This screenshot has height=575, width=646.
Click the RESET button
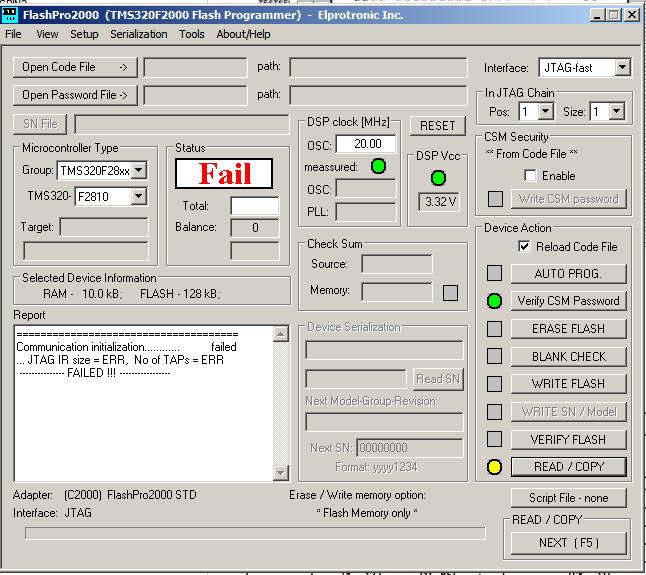pyautogui.click(x=438, y=125)
